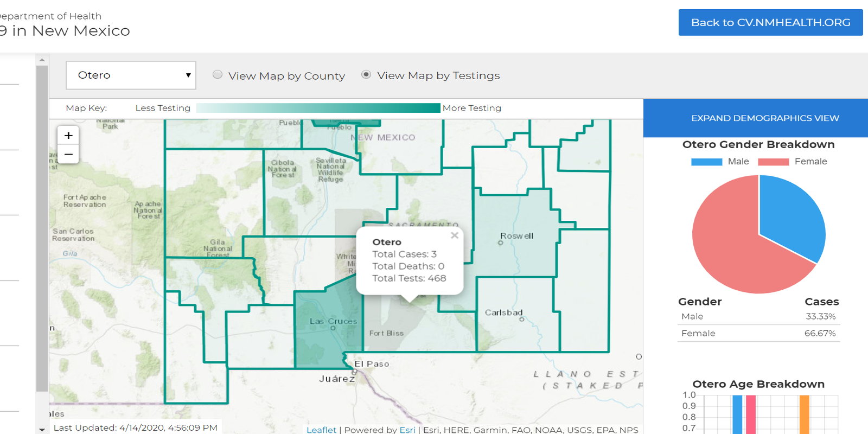Click the 'Total Tests: 468' text
868x434 pixels.
(x=409, y=278)
